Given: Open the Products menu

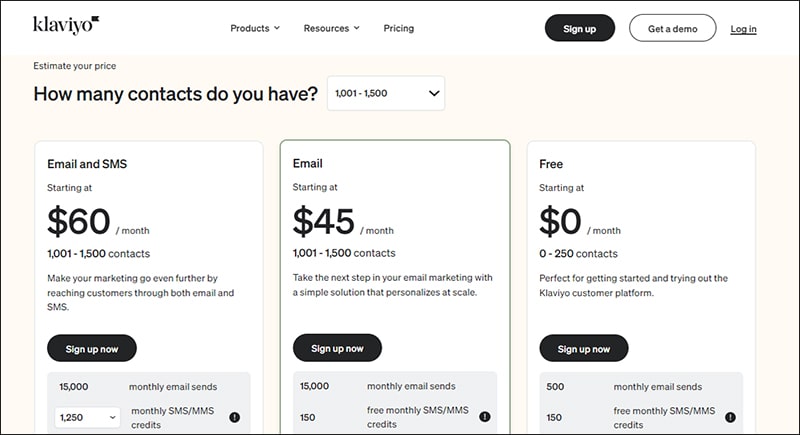Looking at the screenshot, I should tap(255, 29).
